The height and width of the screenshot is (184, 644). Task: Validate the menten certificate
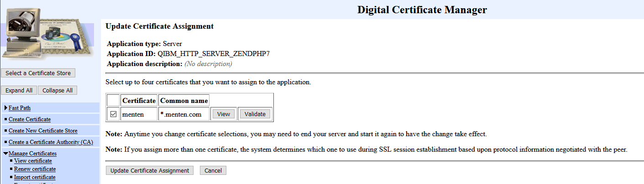click(x=255, y=114)
